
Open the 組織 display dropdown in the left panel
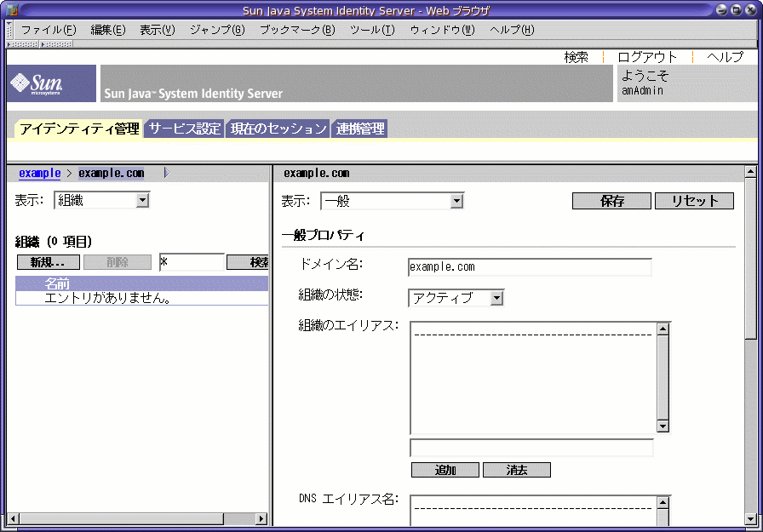pos(101,200)
